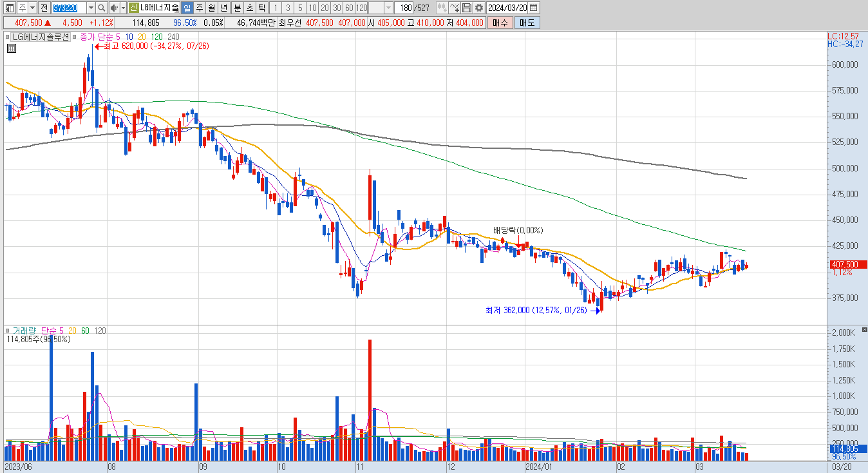The height and width of the screenshot is (473, 868).
Task: Click the 거래량 volume legend label
Action: (x=25, y=331)
